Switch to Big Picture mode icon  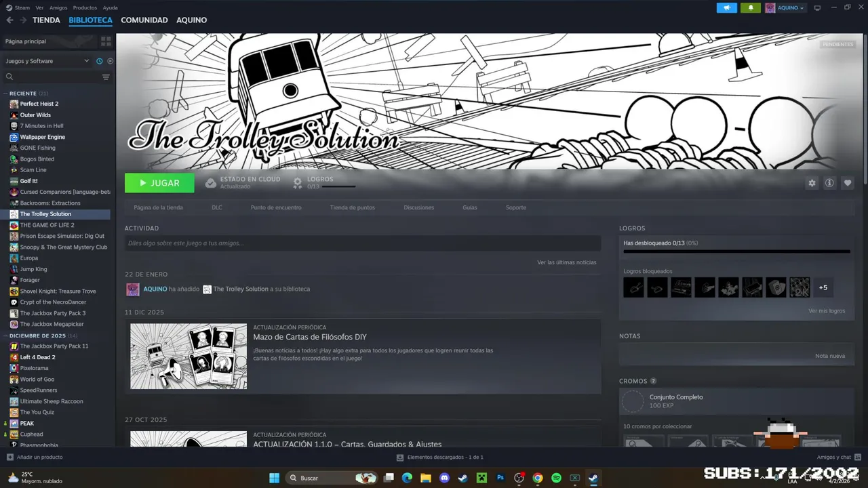817,7
